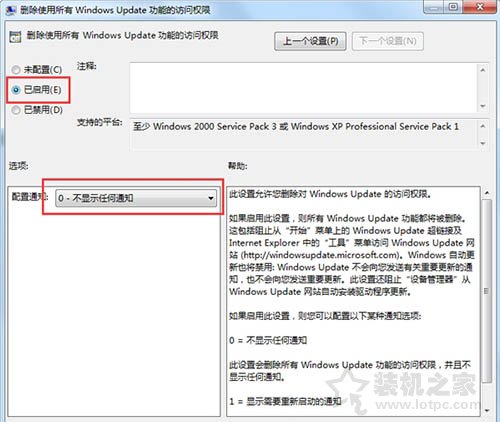
Task: Click the help panel scrollbar thumb
Action: click(x=487, y=291)
